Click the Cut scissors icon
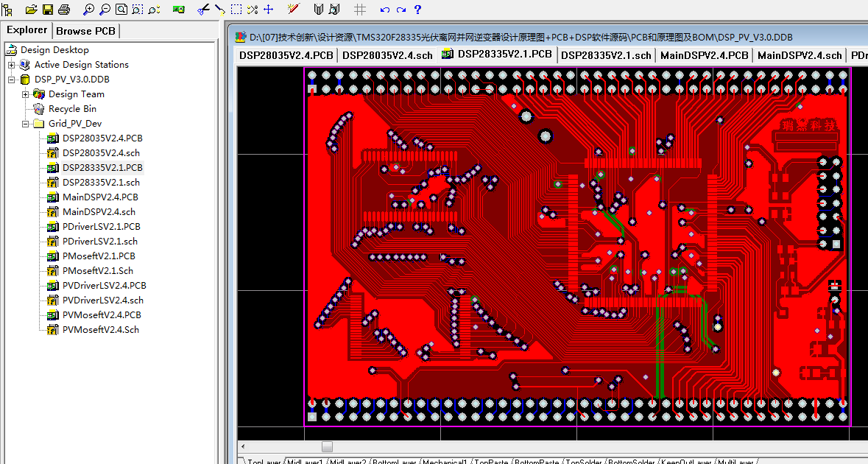Image resolution: width=868 pixels, height=464 pixels. coord(203,10)
